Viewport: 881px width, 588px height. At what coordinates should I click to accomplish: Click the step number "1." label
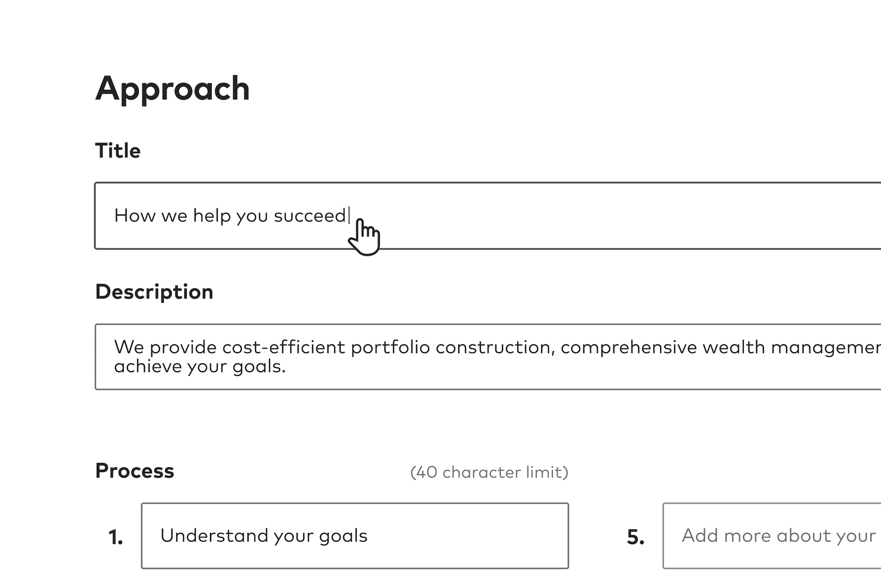116,537
